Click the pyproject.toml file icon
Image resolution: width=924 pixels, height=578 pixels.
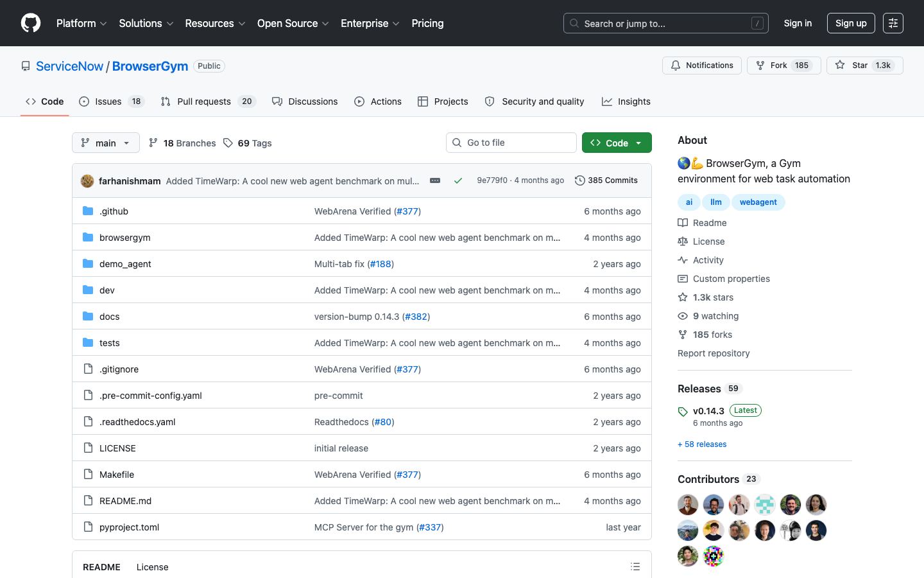[88, 527]
